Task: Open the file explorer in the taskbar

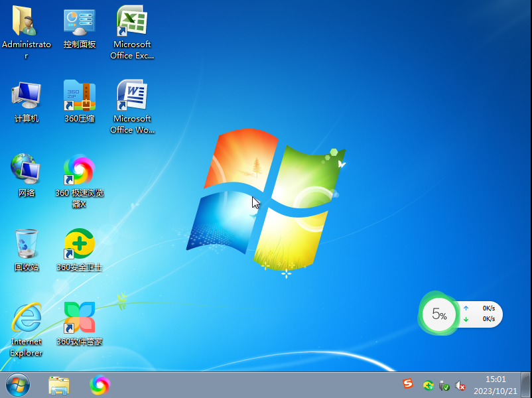Action: click(x=59, y=385)
